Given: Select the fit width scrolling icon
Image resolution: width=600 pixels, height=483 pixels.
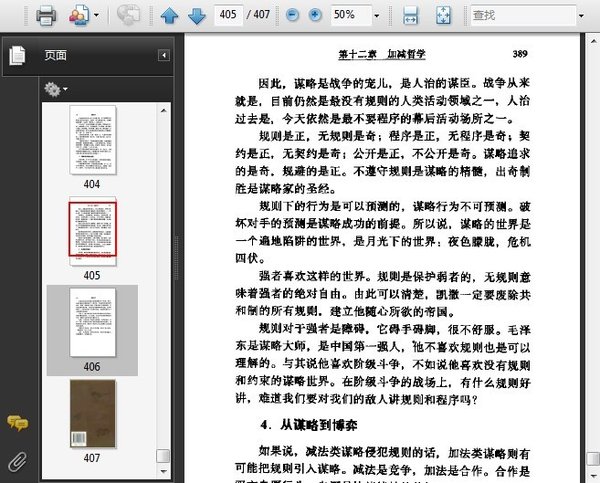Looking at the screenshot, I should click(x=411, y=16).
